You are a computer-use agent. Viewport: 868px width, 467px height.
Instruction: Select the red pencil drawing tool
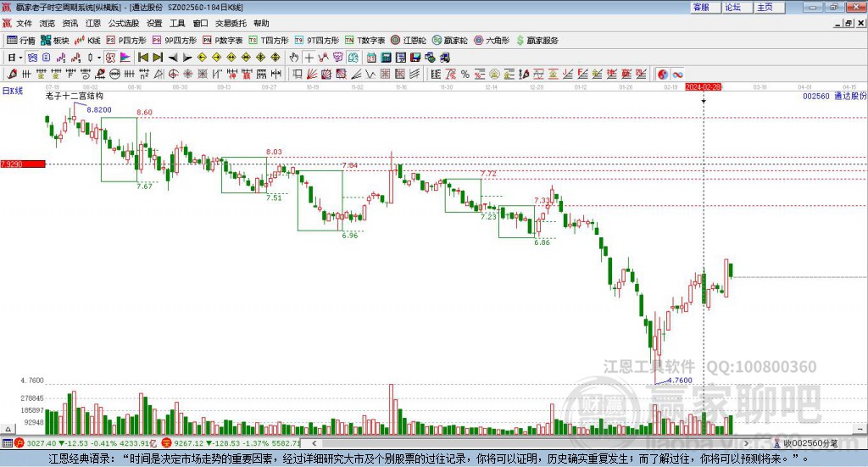[x=12, y=74]
